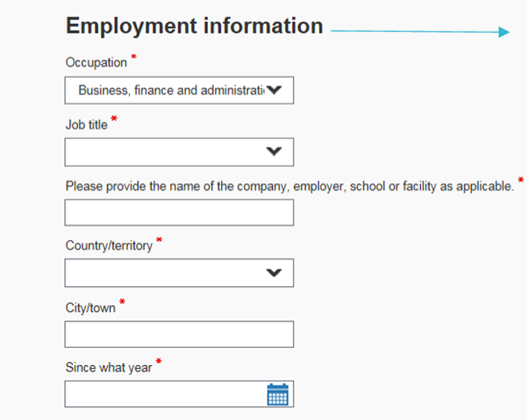Click the red asterisk after the company prompt
Screen dimensions: 526x420
520,181
